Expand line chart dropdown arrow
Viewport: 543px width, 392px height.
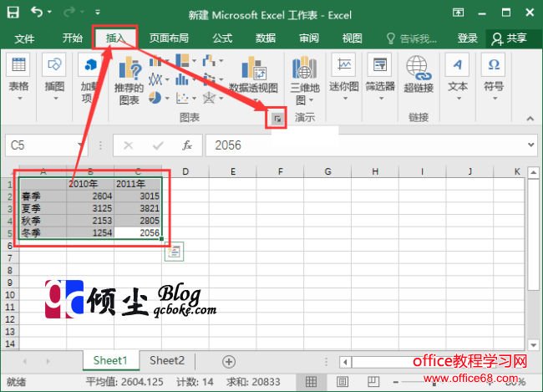(167, 79)
